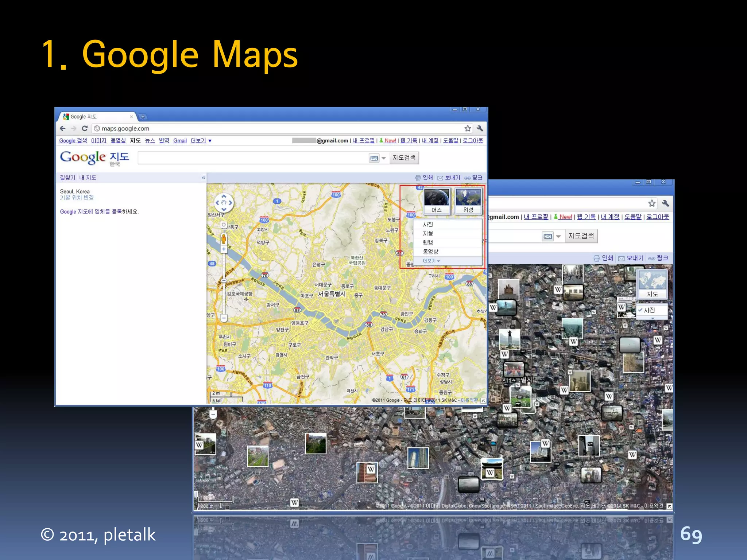Open on-screen keyboard icon in back window
This screenshot has height=560, width=747.
coord(547,237)
